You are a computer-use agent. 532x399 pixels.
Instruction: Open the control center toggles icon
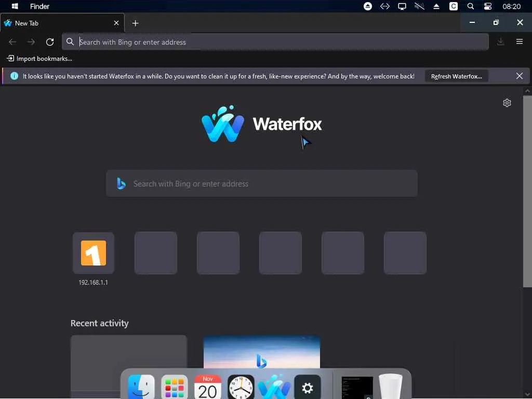[487, 6]
